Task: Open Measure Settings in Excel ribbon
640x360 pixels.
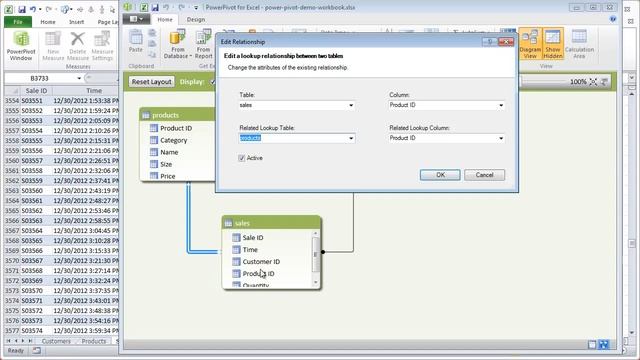Action: tap(102, 46)
